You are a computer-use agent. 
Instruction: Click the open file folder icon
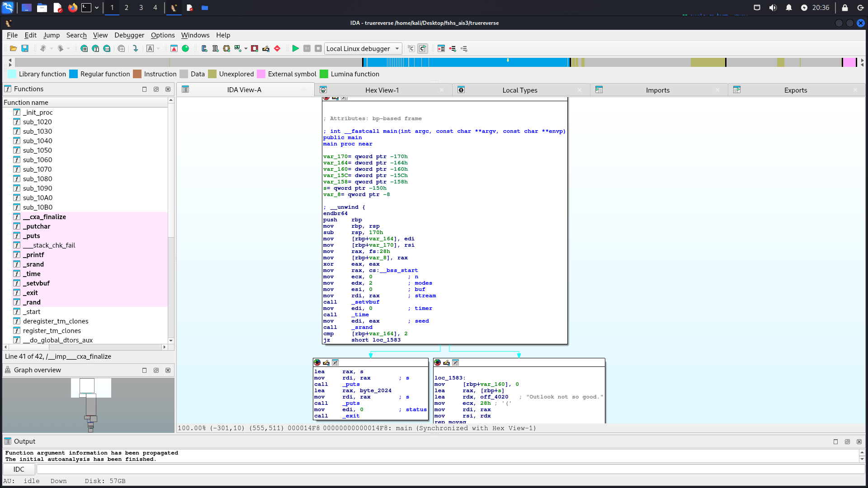click(13, 49)
